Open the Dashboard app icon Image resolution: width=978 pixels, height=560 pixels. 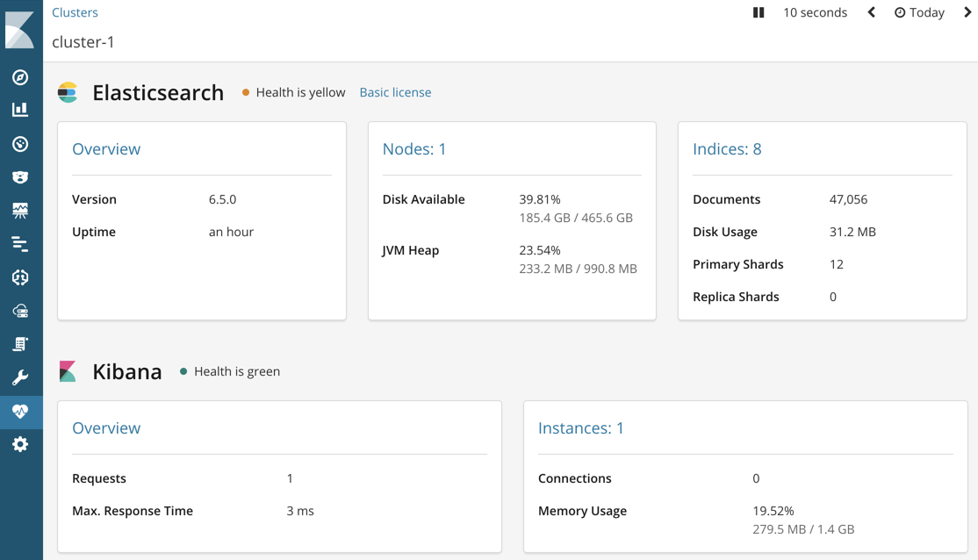point(21,143)
